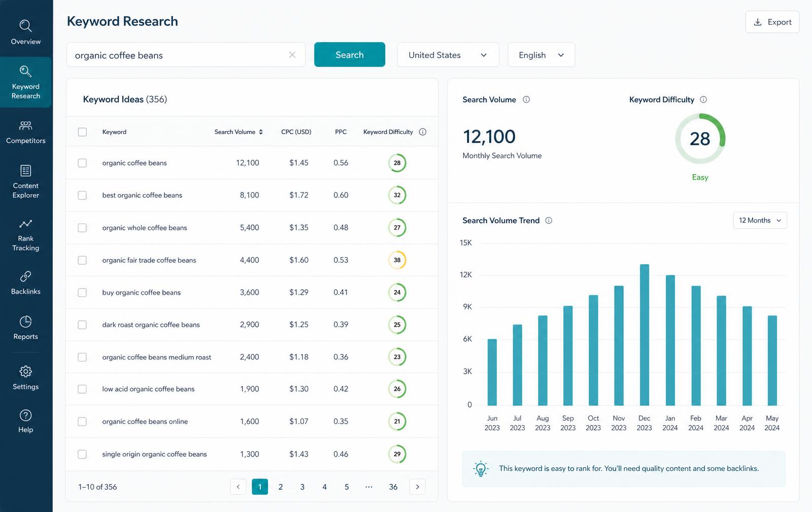Expand the United States country dropdown
812x512 pixels.
click(448, 54)
